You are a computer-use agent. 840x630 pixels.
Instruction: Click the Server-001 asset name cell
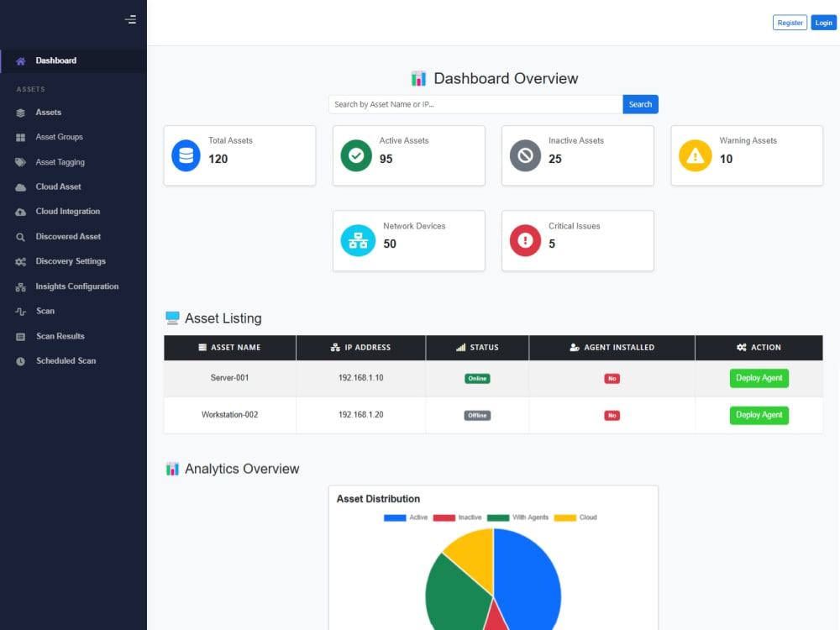pyautogui.click(x=229, y=378)
